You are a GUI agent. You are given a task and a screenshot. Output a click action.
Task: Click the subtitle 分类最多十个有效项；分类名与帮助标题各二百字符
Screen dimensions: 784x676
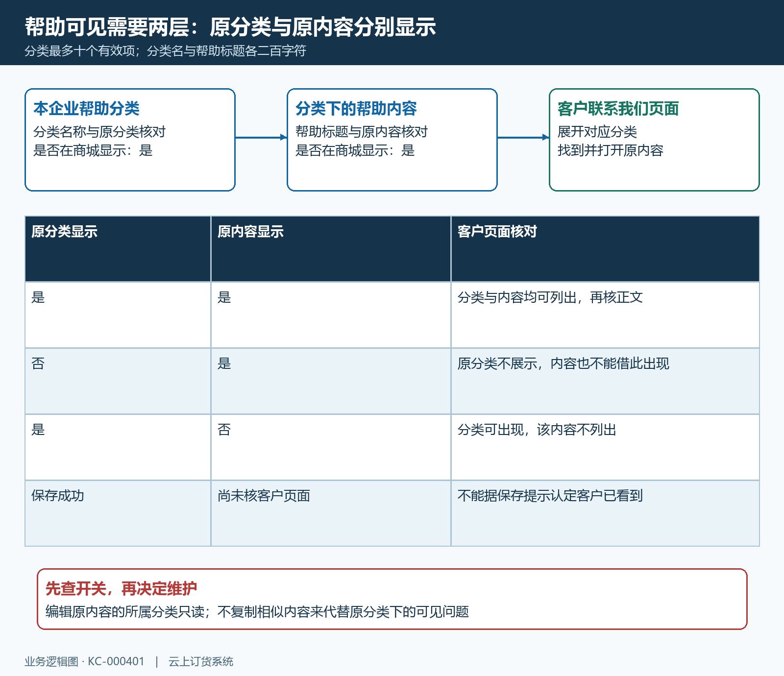[166, 51]
